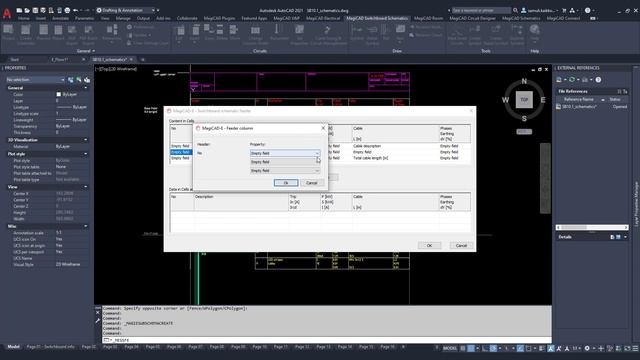Collapse the View section in Properties
The image size is (640, 360).
click(85, 187)
